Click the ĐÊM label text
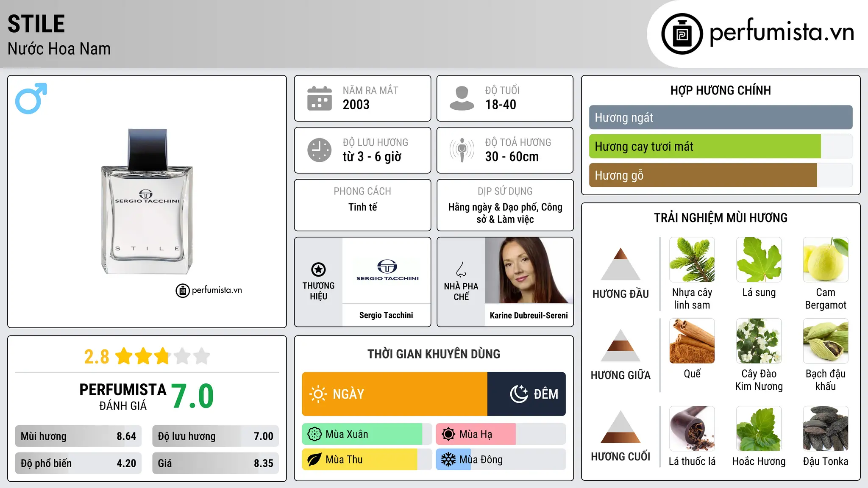This screenshot has width=868, height=488. [546, 394]
